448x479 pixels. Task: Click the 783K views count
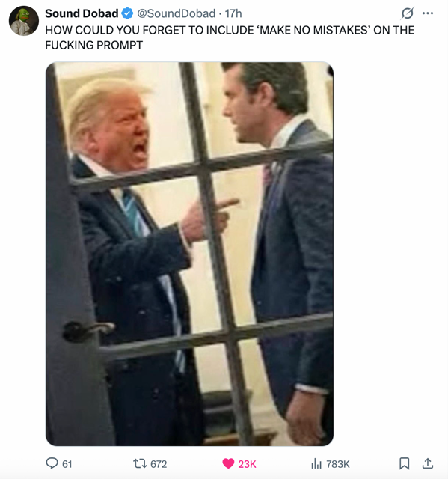point(338,464)
